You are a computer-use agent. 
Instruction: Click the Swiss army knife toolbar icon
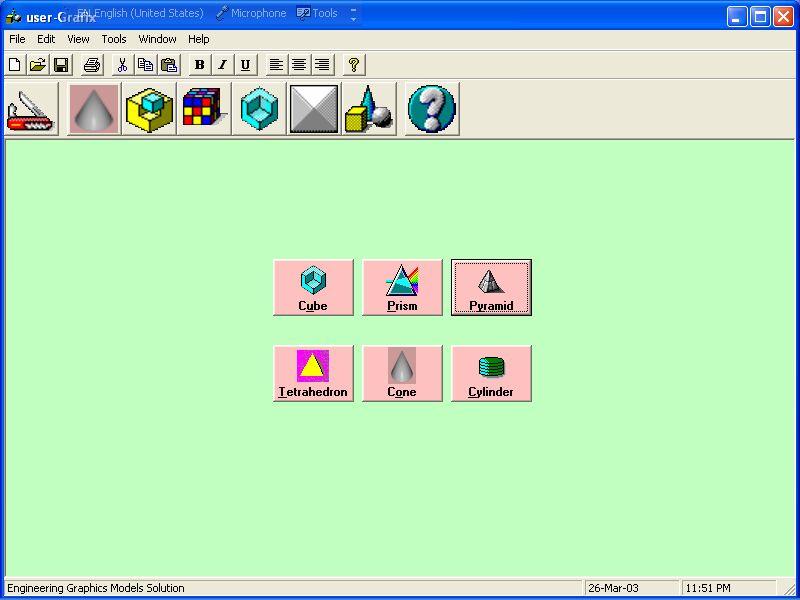(31, 109)
